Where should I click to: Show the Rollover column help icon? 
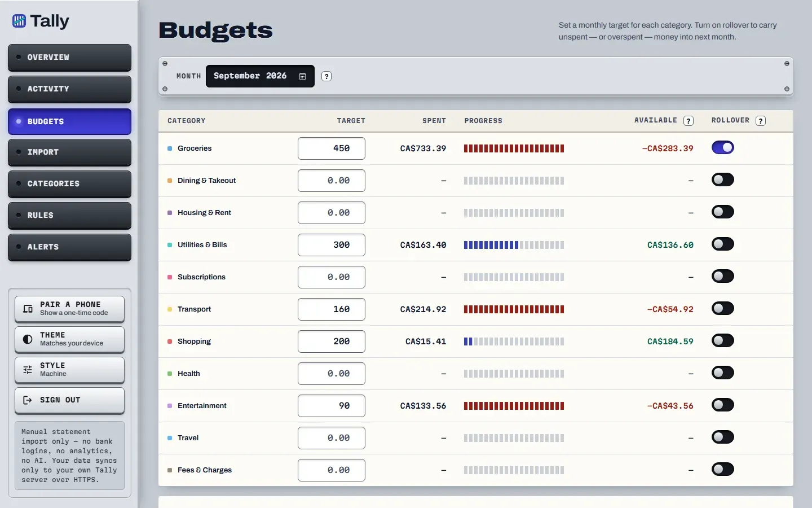(x=761, y=121)
